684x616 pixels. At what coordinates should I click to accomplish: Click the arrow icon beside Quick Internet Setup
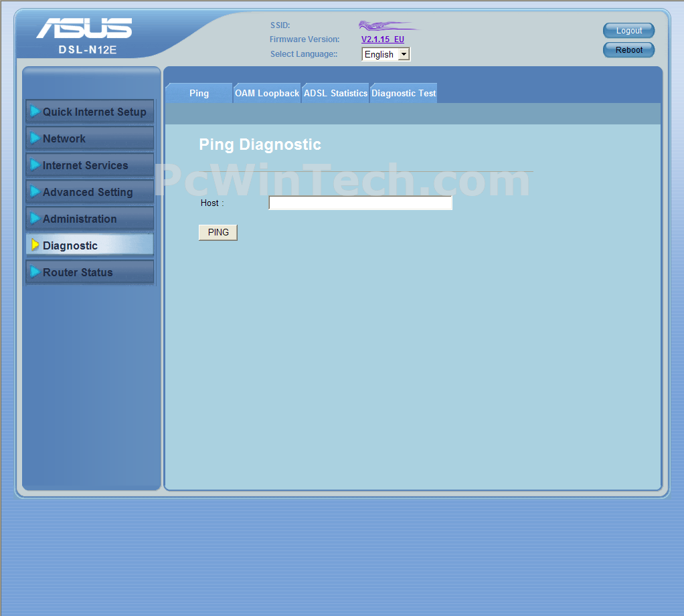coord(35,112)
